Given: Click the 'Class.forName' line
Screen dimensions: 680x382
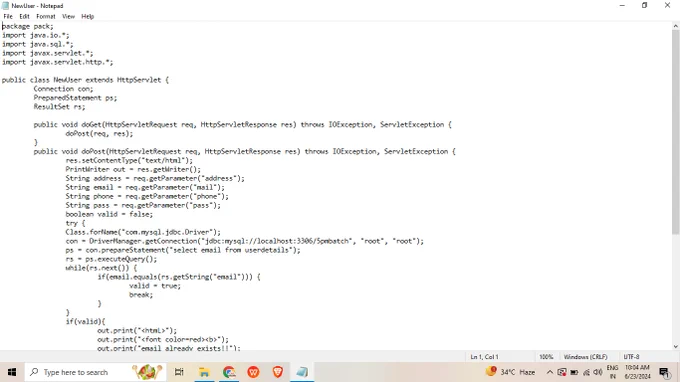Looking at the screenshot, I should coord(143,232).
